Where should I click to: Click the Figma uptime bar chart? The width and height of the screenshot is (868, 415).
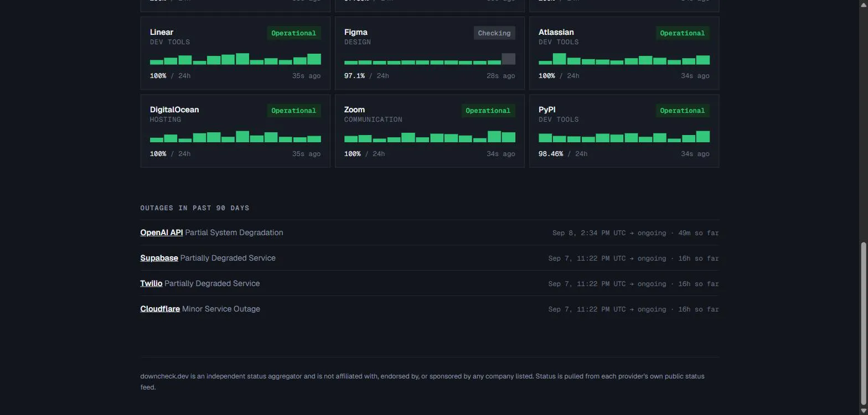point(430,59)
